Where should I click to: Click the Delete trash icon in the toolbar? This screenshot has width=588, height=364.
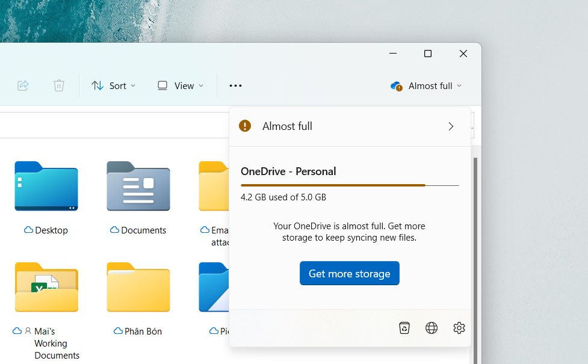pos(58,85)
